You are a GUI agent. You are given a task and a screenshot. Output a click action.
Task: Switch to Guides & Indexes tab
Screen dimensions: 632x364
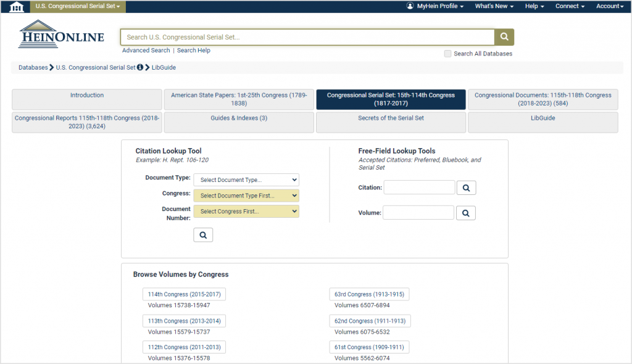[x=239, y=122]
